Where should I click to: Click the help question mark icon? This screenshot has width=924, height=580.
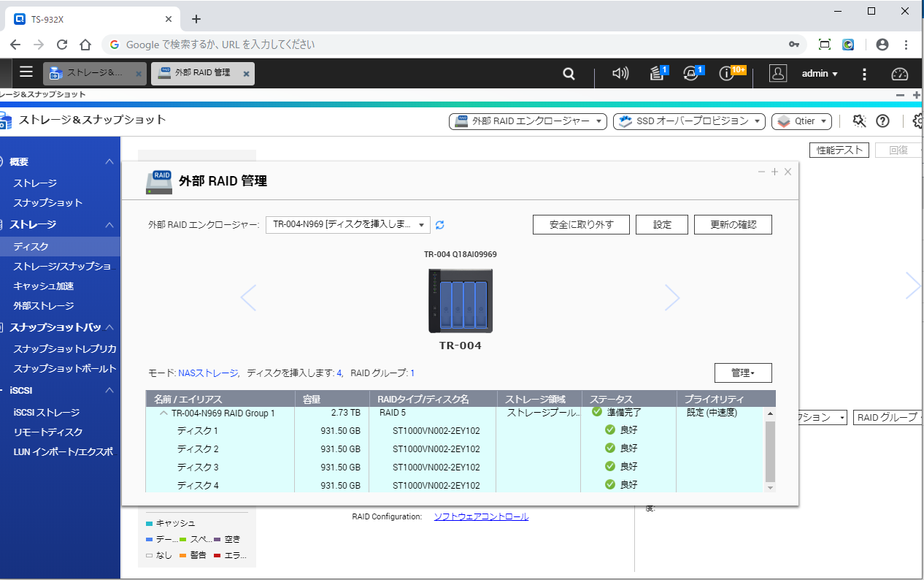click(x=882, y=121)
